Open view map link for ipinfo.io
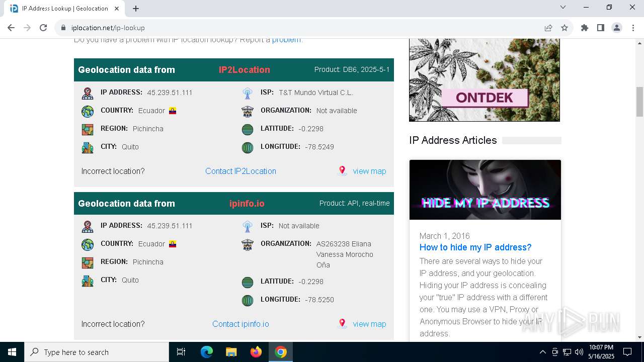 369,324
